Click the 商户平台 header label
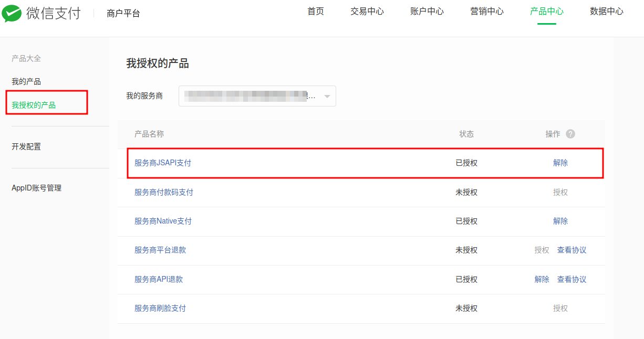This screenshot has width=644, height=339. pyautogui.click(x=123, y=14)
